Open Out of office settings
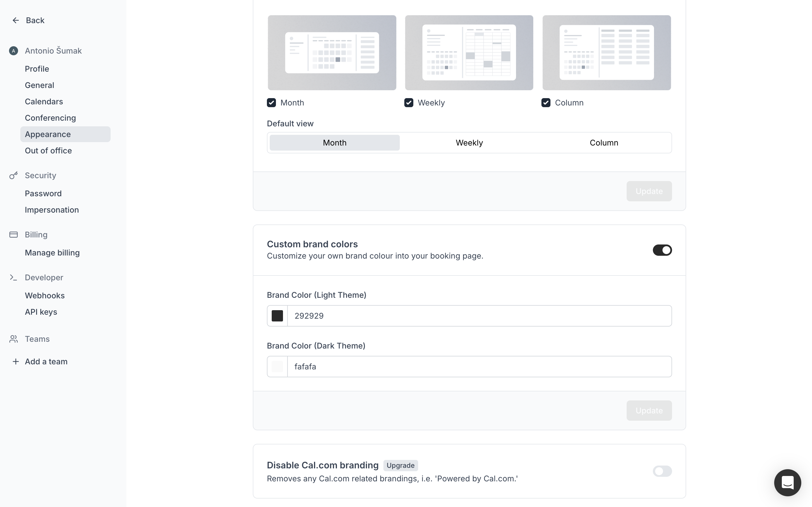 click(x=48, y=151)
